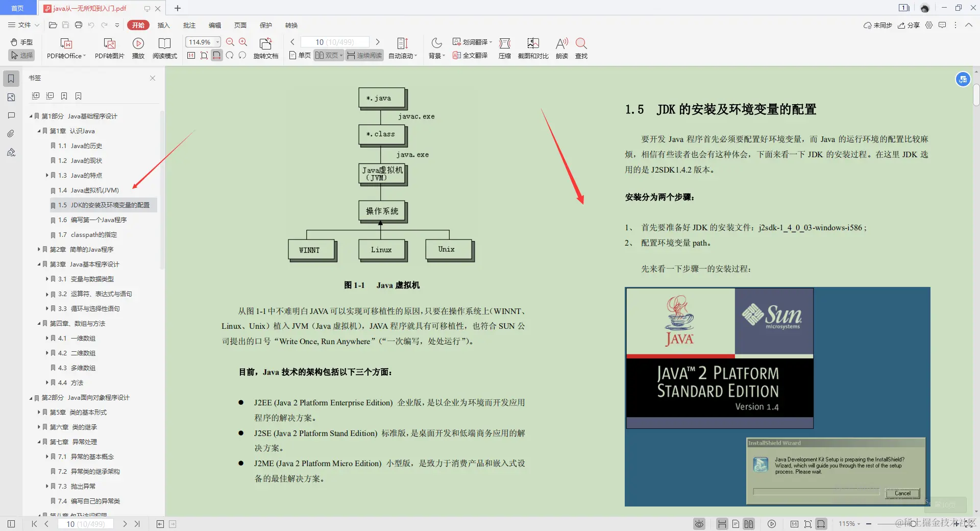
Task: Enable 连续阅读 continuous reading mode
Action: [364, 55]
